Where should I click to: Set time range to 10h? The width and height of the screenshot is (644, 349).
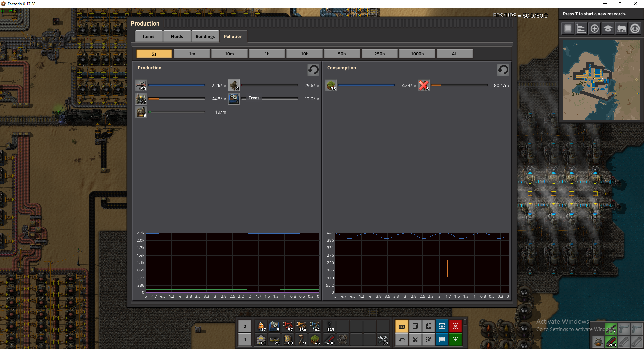pyautogui.click(x=305, y=54)
